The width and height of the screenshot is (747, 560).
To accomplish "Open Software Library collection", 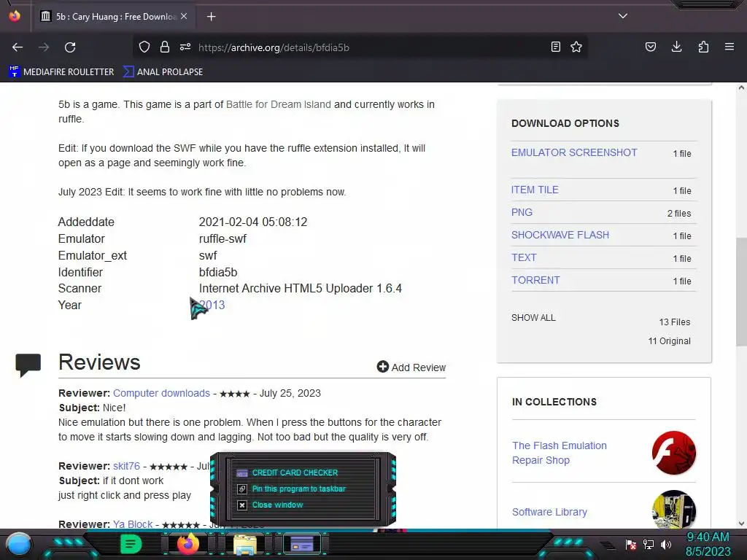I will point(549,512).
